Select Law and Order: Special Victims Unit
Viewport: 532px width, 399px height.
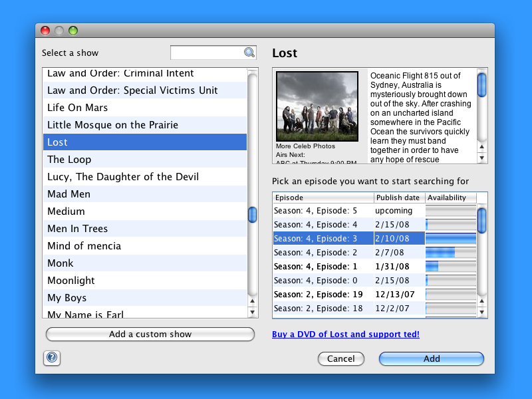145,90
